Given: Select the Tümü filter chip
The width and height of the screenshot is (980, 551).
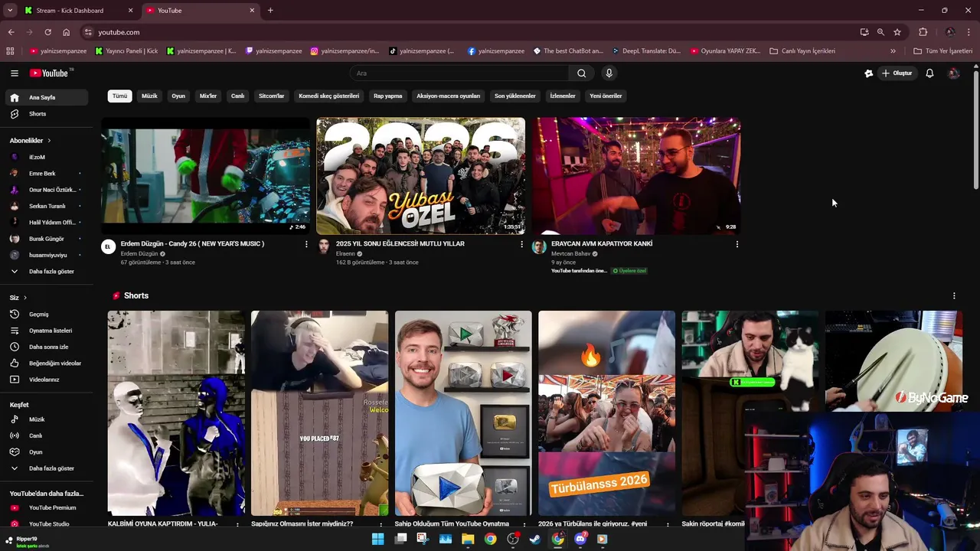Looking at the screenshot, I should click(119, 96).
